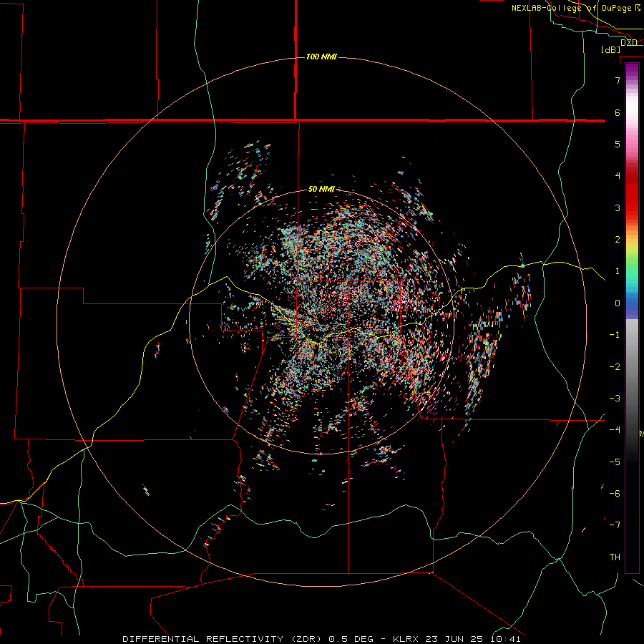Click the 50 NMI range ring label
644x644 pixels.
[321, 189]
